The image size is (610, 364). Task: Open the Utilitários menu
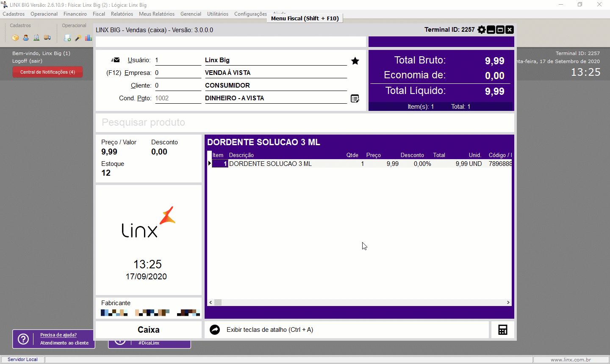[218, 14]
